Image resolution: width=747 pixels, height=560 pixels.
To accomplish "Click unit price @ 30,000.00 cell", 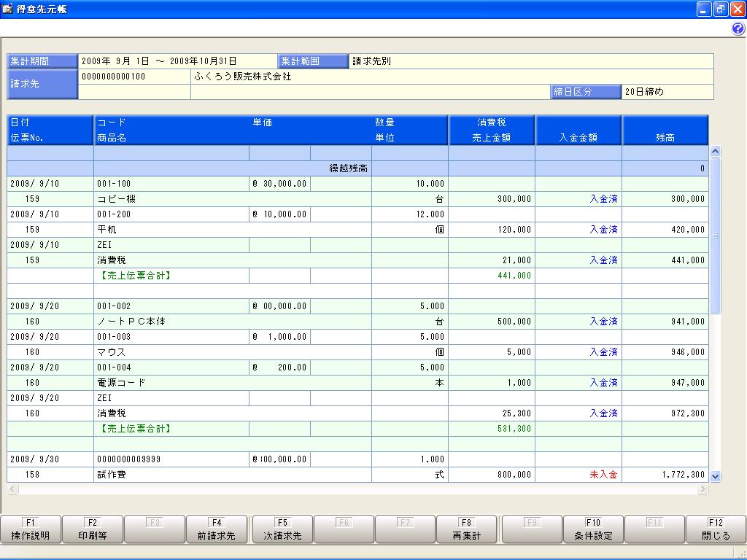I will point(279,184).
